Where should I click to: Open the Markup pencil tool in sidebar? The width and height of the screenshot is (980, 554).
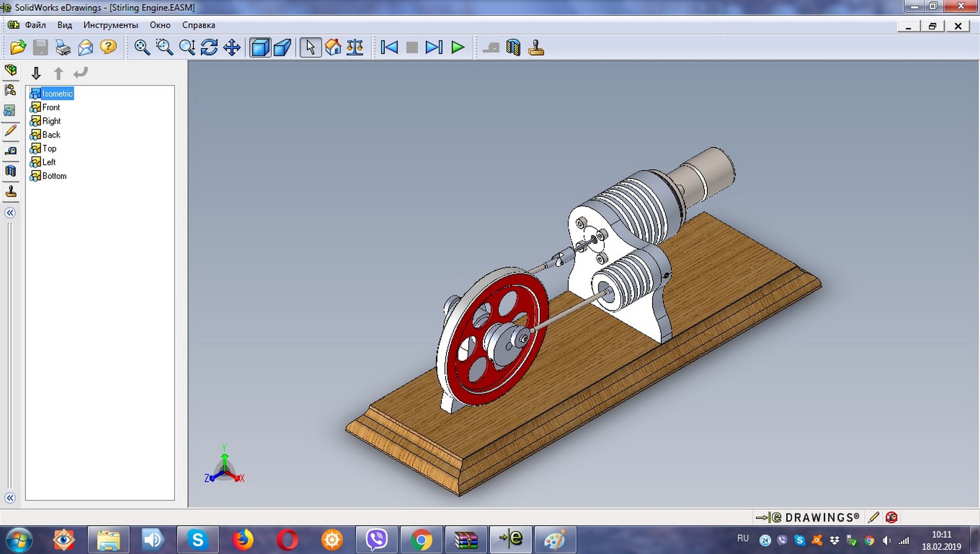[10, 131]
